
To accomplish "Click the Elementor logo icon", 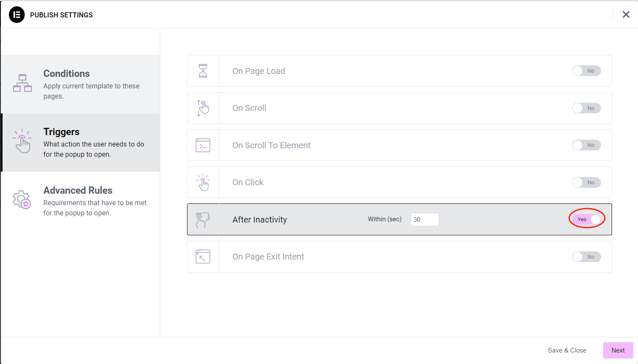I will point(17,15).
